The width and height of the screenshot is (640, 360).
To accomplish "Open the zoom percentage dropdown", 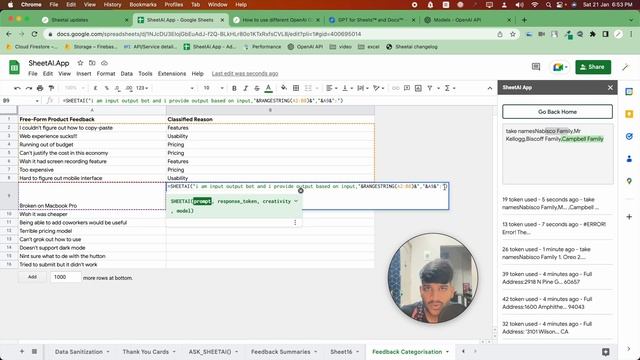I will pos(74,88).
